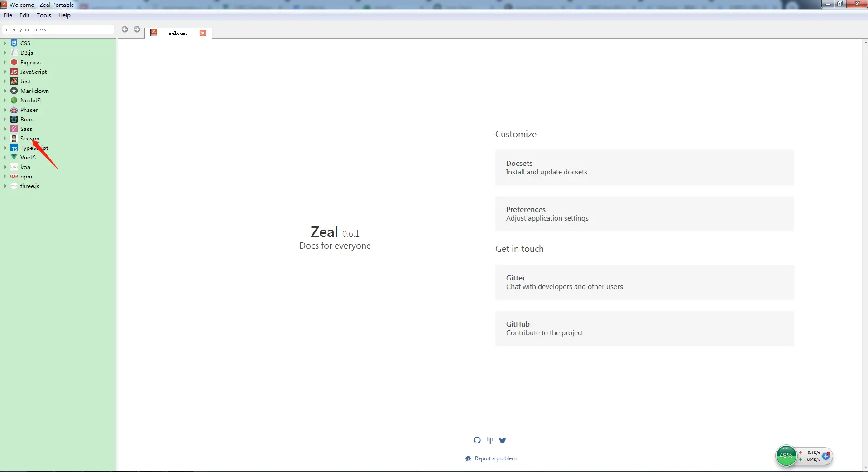The width and height of the screenshot is (868, 472).
Task: Follow the Report a problem link
Action: (495, 458)
